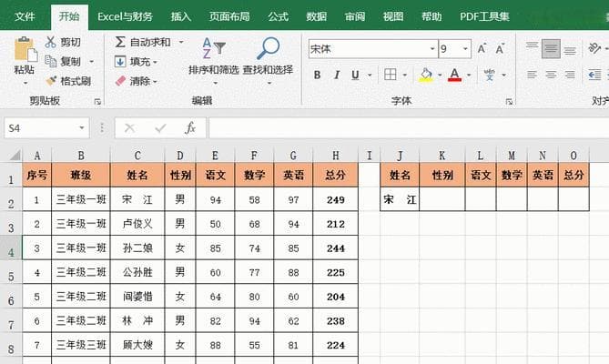The image size is (609, 364).
Task: Toggle Bold formatting
Action: coord(317,75)
